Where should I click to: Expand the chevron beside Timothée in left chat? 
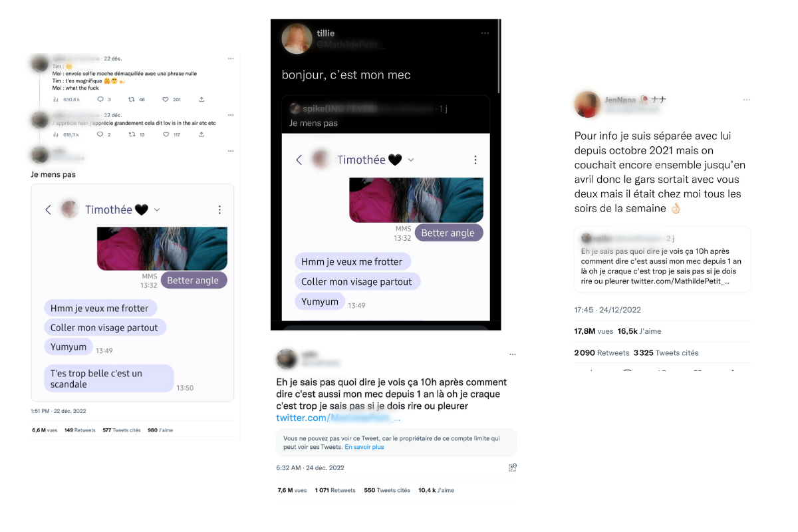tap(157, 209)
